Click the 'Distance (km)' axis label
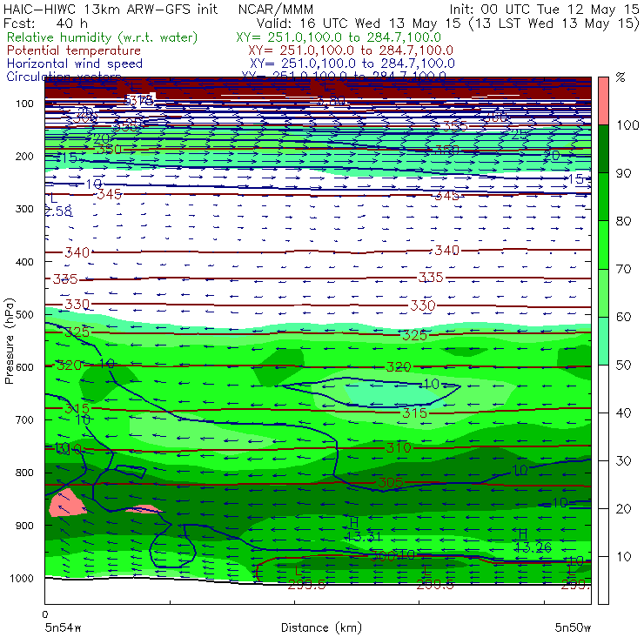 tap(321, 627)
